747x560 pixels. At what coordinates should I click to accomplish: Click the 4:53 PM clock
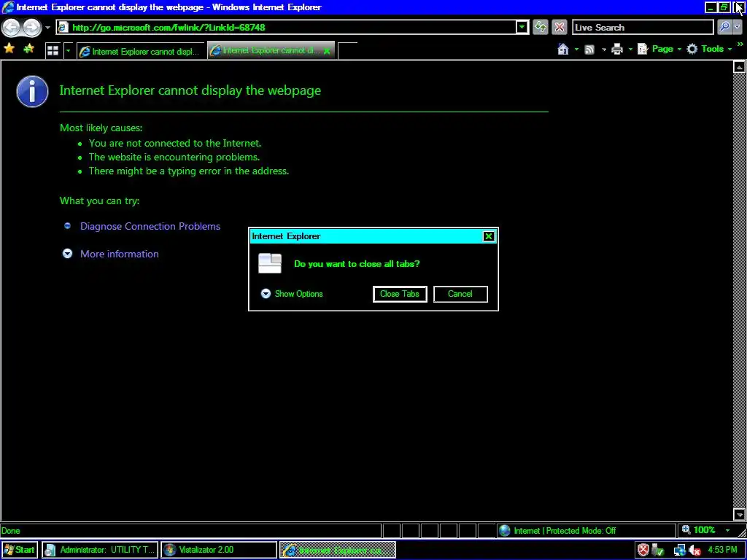tap(723, 550)
